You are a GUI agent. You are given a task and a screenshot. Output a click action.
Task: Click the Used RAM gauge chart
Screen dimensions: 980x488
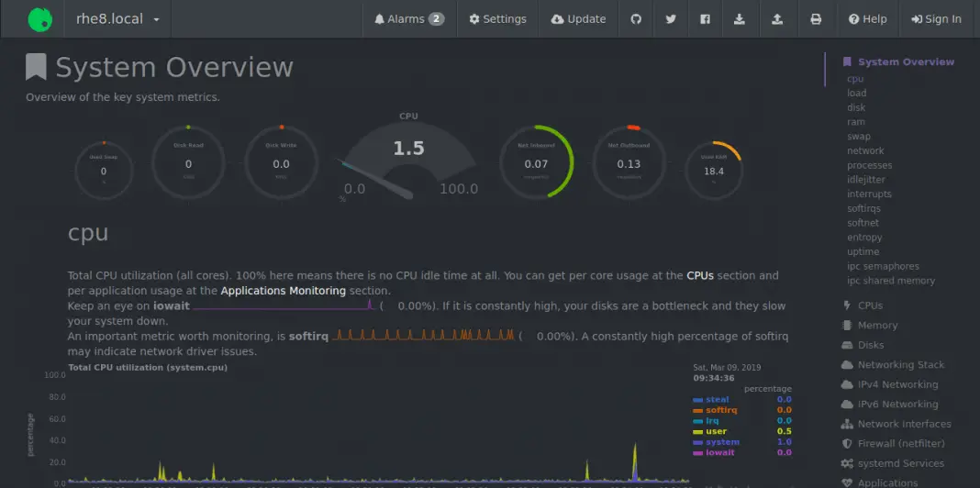pyautogui.click(x=714, y=170)
